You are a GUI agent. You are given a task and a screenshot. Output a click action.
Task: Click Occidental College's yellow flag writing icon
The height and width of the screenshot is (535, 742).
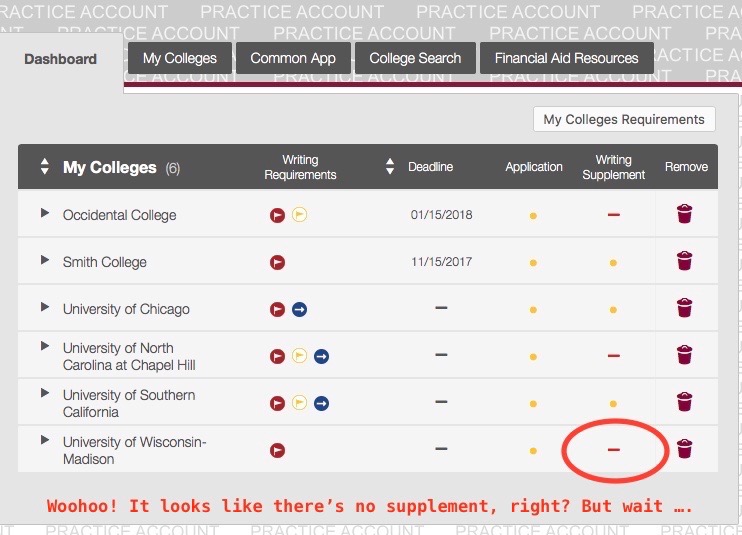[299, 215]
